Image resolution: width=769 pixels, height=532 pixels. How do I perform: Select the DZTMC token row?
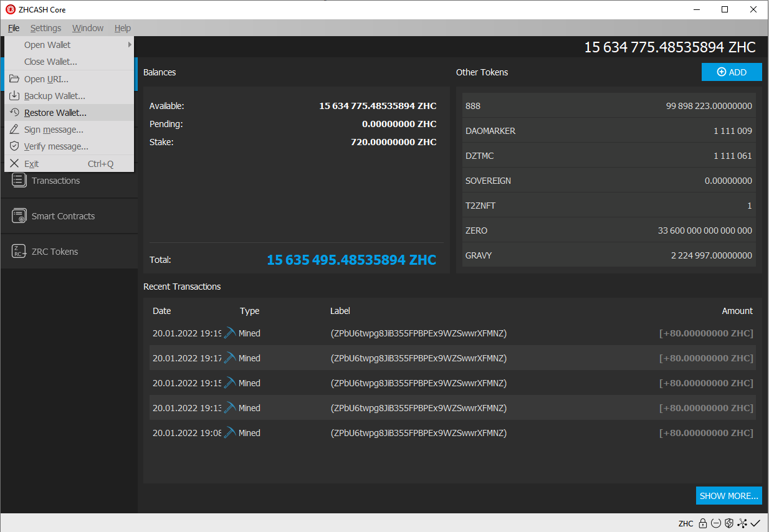coord(609,156)
